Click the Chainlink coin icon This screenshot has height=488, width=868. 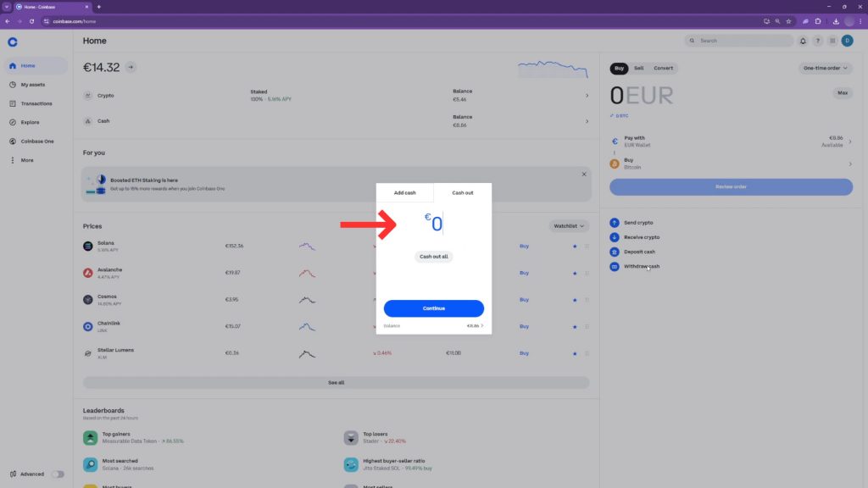pos(88,326)
